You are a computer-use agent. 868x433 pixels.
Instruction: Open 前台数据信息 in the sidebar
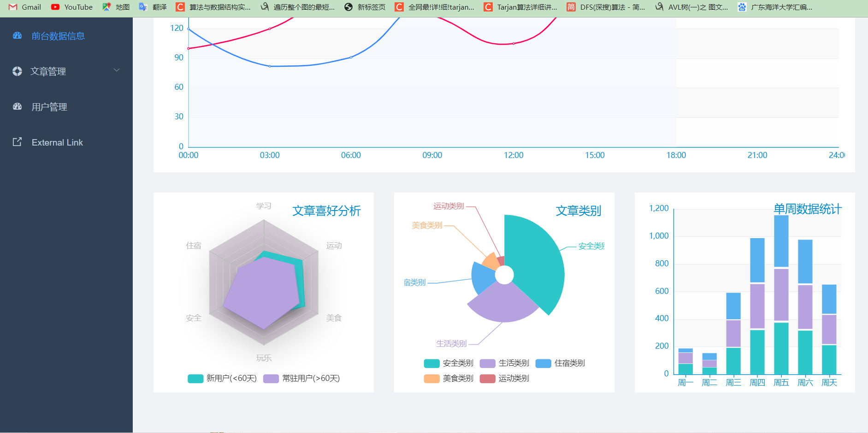pos(66,36)
